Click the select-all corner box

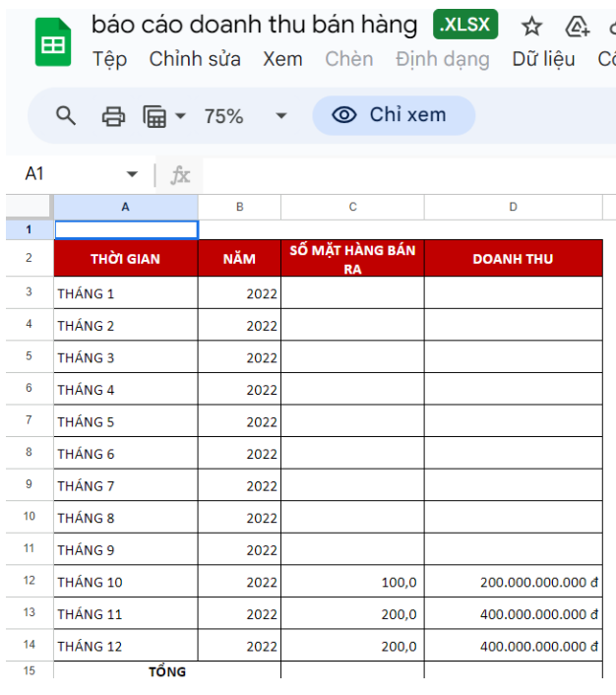(x=29, y=206)
